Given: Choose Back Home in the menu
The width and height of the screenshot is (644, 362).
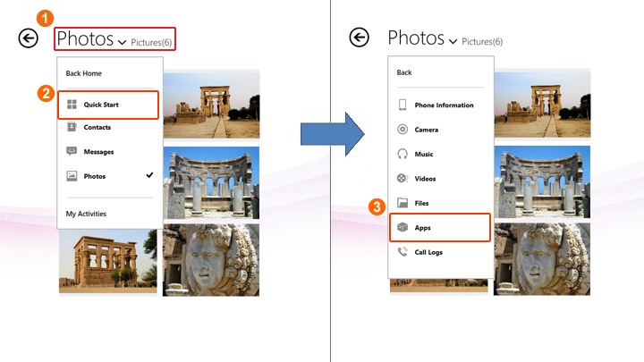Looking at the screenshot, I should tap(84, 72).
